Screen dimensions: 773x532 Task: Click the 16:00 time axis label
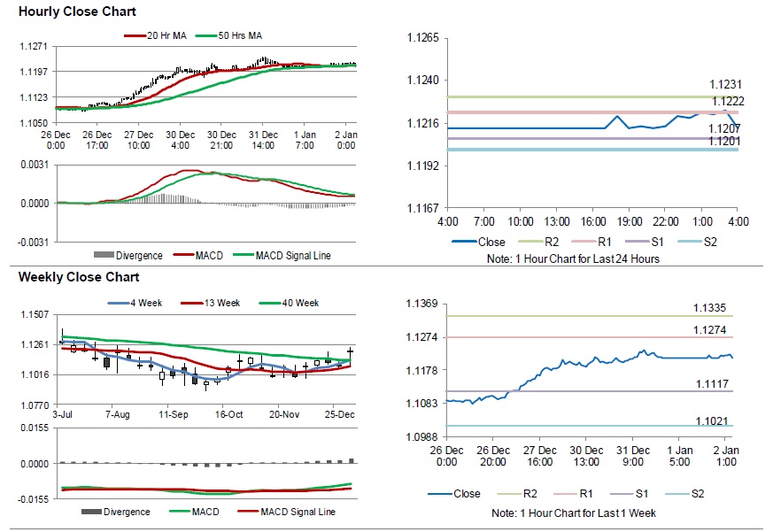[593, 222]
